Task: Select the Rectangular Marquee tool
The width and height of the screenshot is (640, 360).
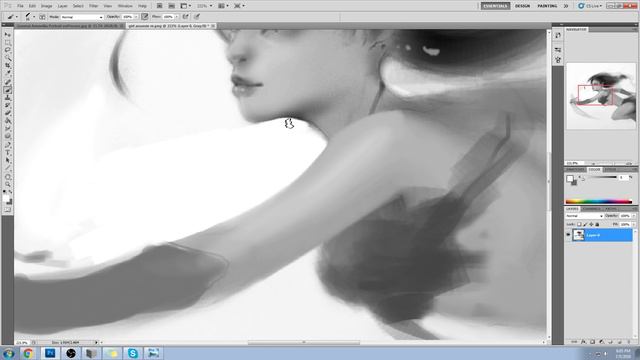Action: point(8,42)
